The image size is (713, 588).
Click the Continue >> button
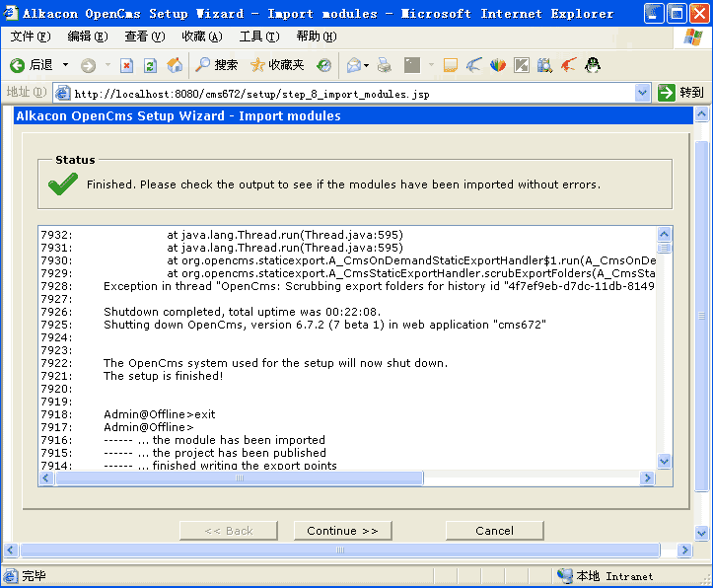343,531
